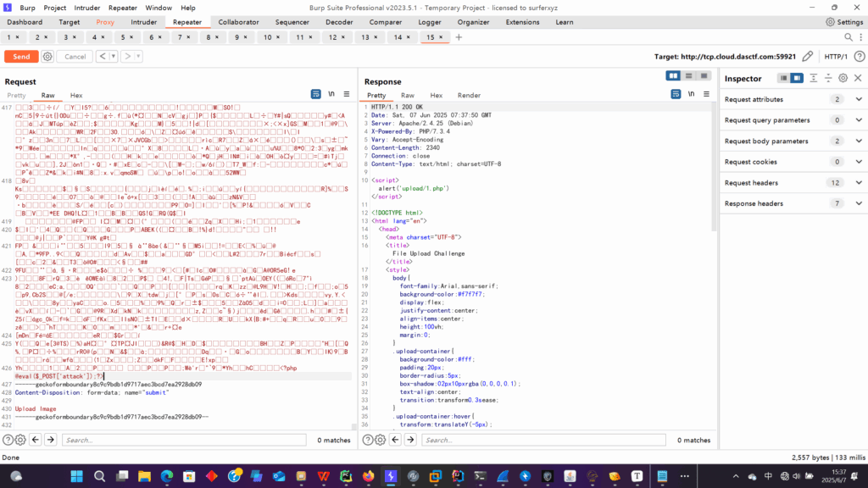This screenshot has height=488, width=868.
Task: Open the Extensions tab
Action: click(x=522, y=22)
